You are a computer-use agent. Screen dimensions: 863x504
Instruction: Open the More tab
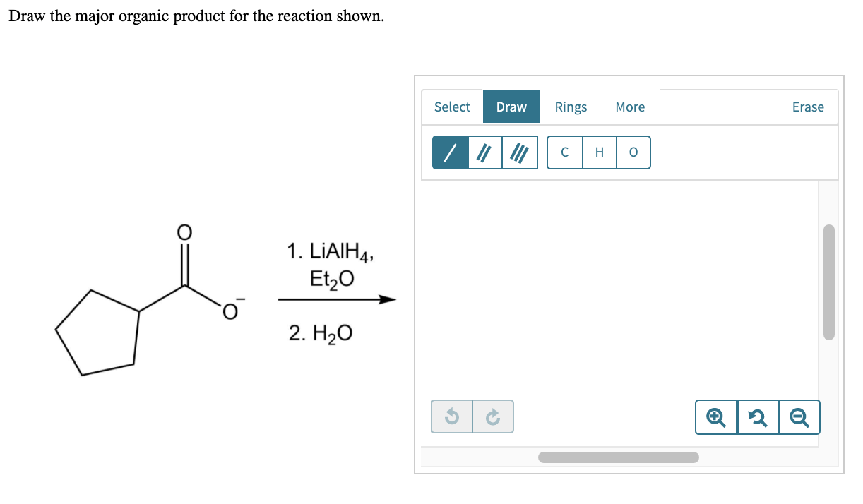point(630,107)
